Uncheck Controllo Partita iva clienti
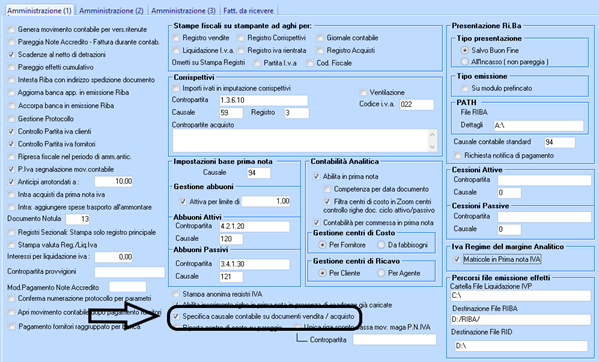 click(x=11, y=131)
